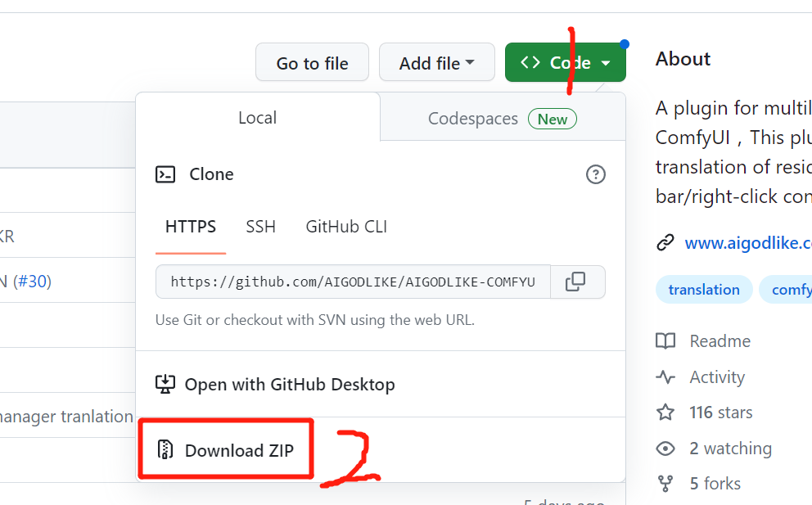Click the Go to file button
Viewport: 812px width, 505px height.
click(x=312, y=62)
